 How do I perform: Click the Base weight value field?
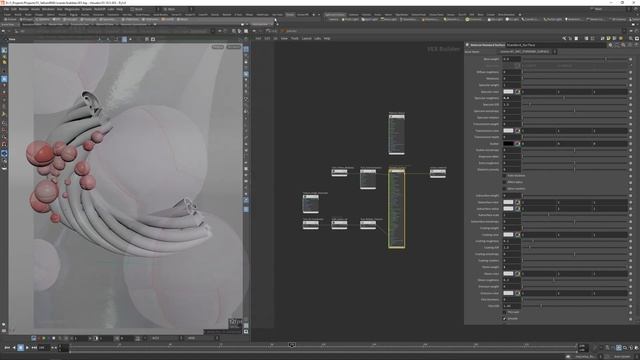click(x=512, y=59)
